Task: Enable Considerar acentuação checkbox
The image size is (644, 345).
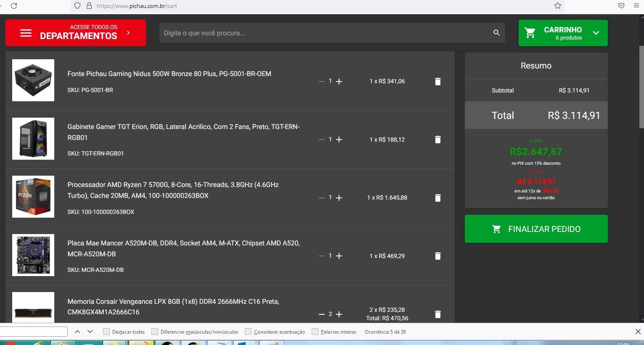Action: click(x=248, y=332)
